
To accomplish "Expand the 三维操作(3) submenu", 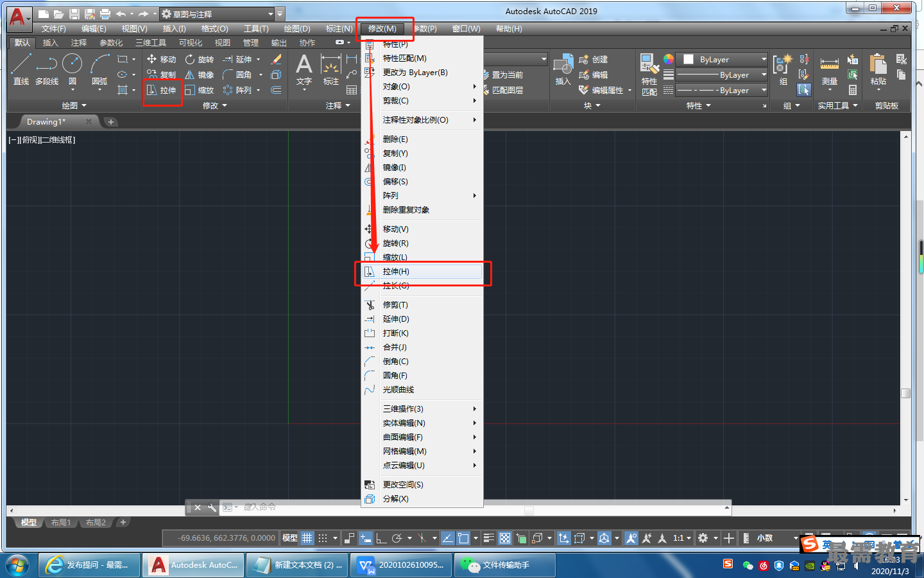I will coord(422,408).
